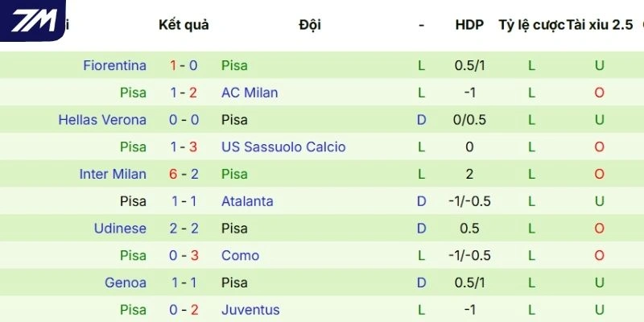Click US Sassuolo Calcio team name
644x322 pixels.
coord(283,147)
